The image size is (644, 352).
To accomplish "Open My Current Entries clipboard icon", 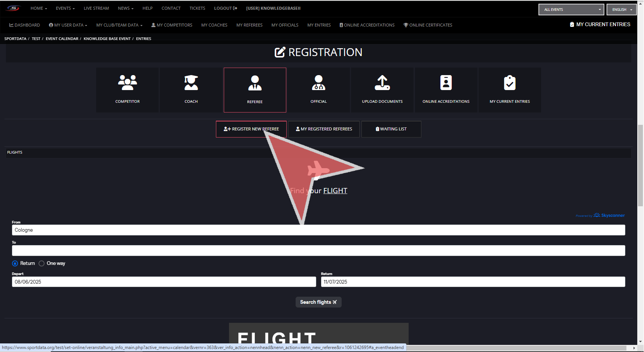I will (509, 83).
